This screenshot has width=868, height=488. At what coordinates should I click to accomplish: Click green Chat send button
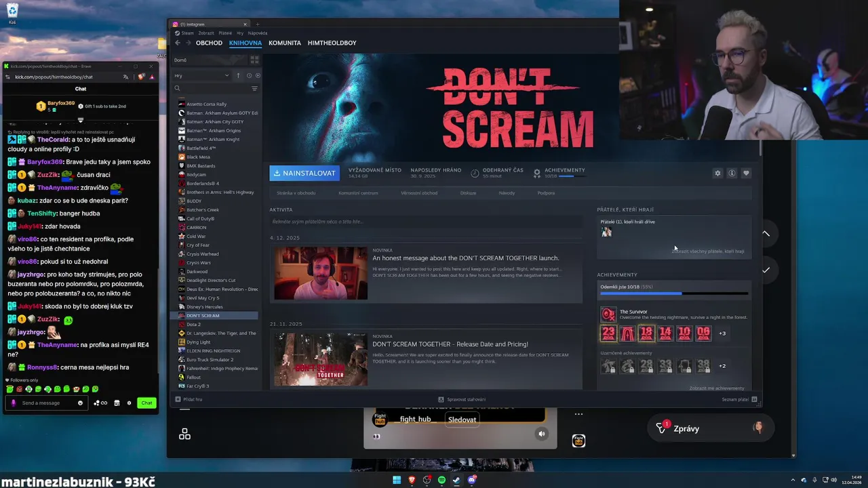point(146,403)
